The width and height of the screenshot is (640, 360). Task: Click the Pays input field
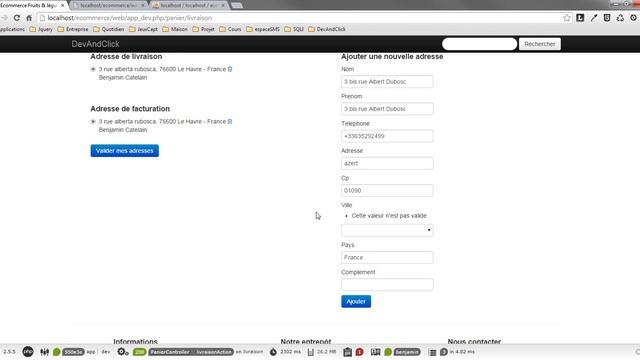point(387,258)
